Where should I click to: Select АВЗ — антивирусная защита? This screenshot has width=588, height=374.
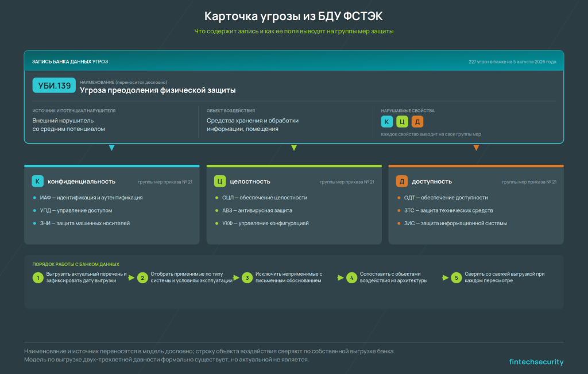257,210
